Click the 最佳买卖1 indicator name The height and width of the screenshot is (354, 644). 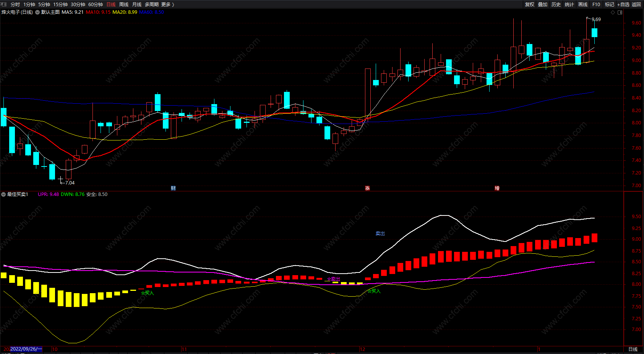click(18, 194)
